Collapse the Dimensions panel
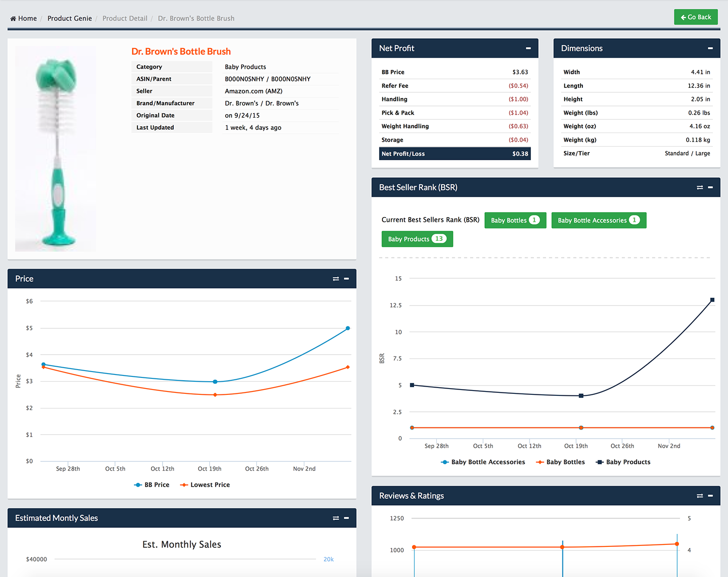Viewport: 728px width, 577px height. [x=710, y=48]
